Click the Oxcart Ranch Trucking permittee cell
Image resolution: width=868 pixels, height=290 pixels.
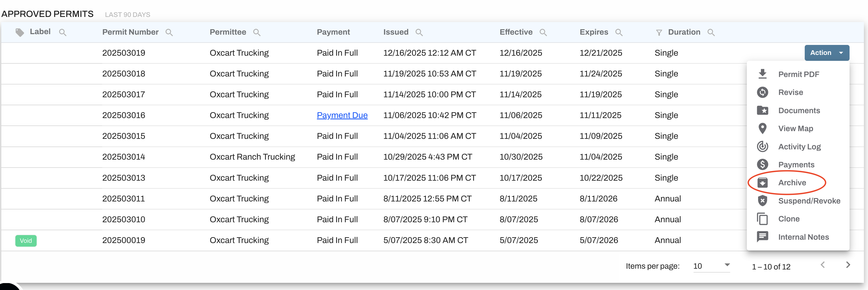tap(252, 157)
